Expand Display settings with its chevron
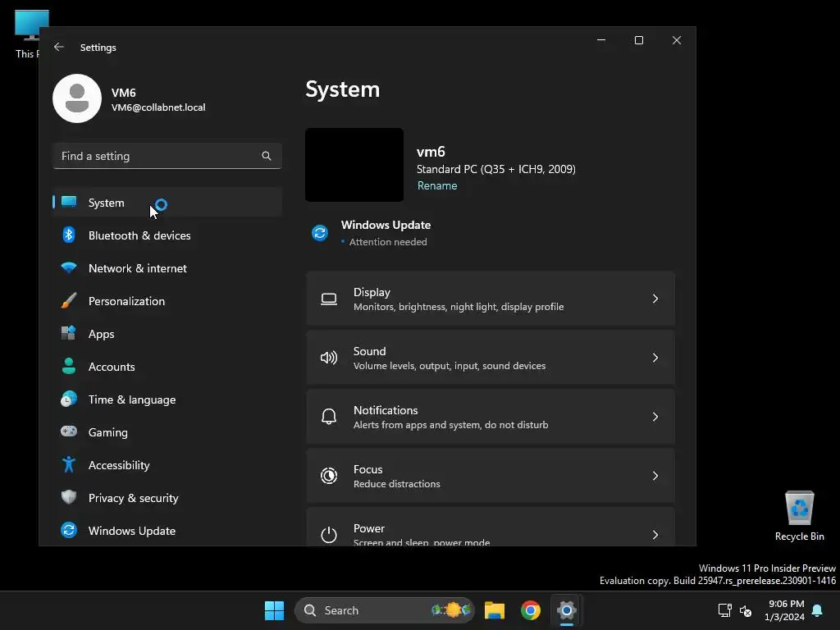The height and width of the screenshot is (630, 840). tap(655, 299)
